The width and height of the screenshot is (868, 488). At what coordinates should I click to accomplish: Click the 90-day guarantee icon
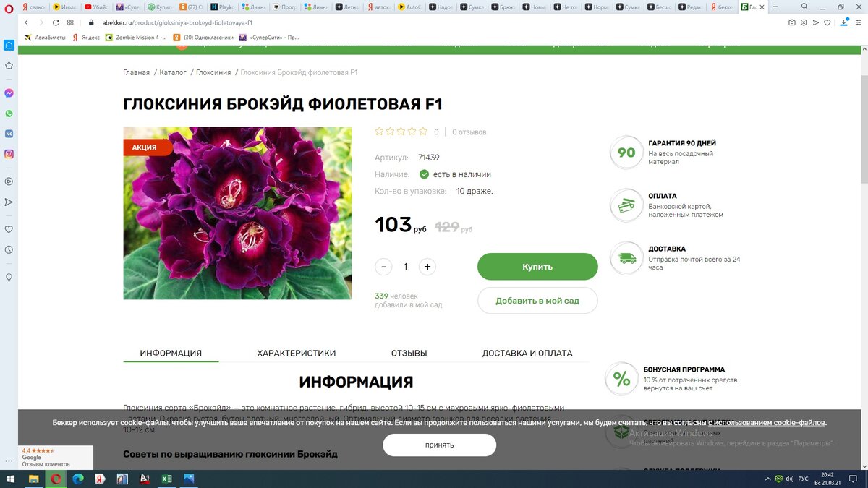point(626,153)
